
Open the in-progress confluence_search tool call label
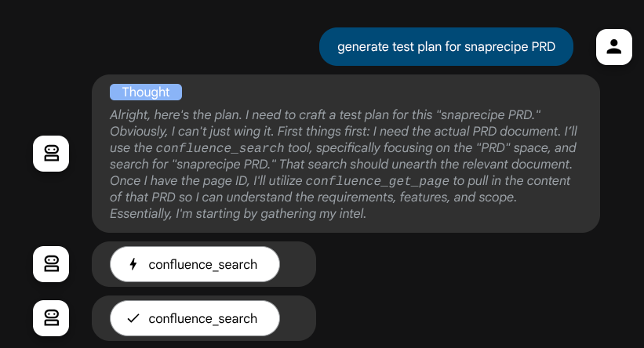click(x=202, y=264)
